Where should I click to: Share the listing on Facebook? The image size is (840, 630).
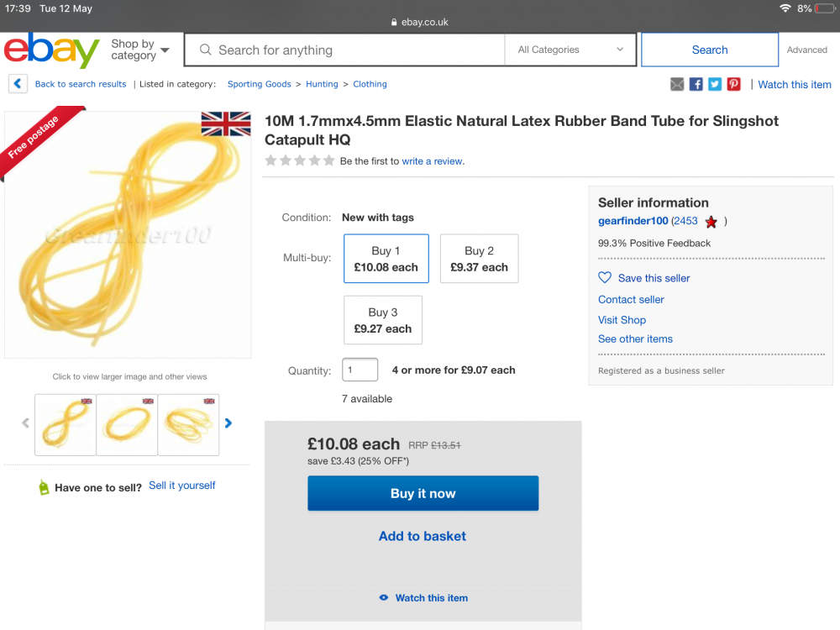point(696,84)
